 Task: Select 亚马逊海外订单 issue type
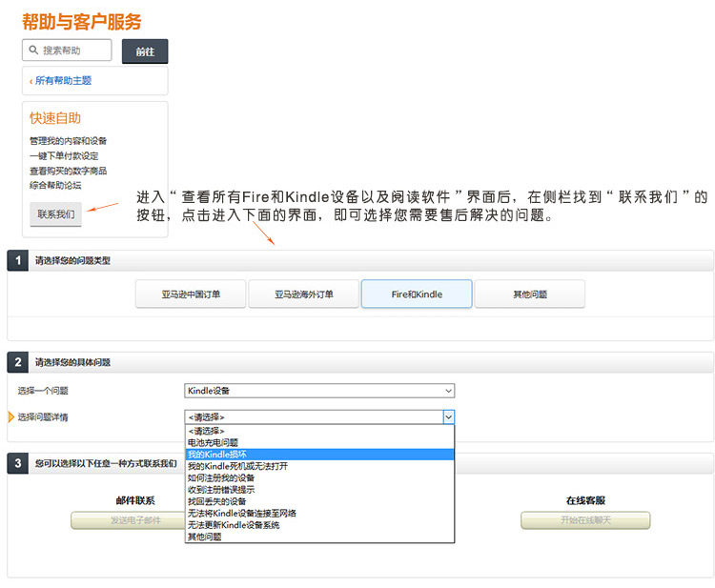pos(304,294)
